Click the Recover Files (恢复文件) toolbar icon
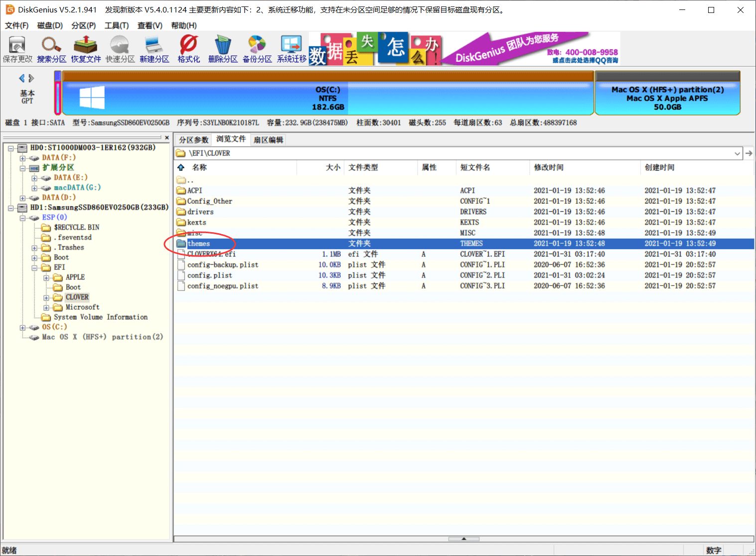This screenshot has height=556, width=756. (86, 49)
